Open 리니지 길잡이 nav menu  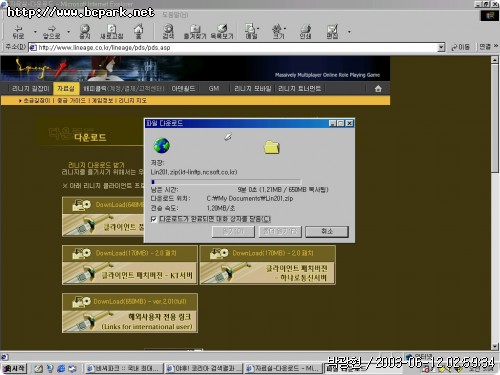pyautogui.click(x=30, y=89)
